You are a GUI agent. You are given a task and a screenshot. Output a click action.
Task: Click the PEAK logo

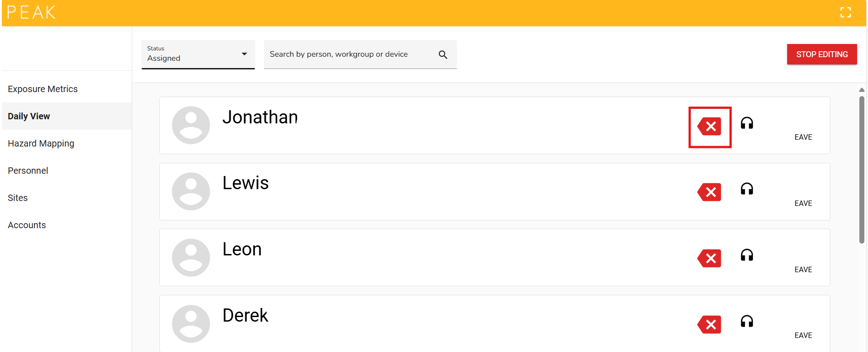tap(31, 12)
